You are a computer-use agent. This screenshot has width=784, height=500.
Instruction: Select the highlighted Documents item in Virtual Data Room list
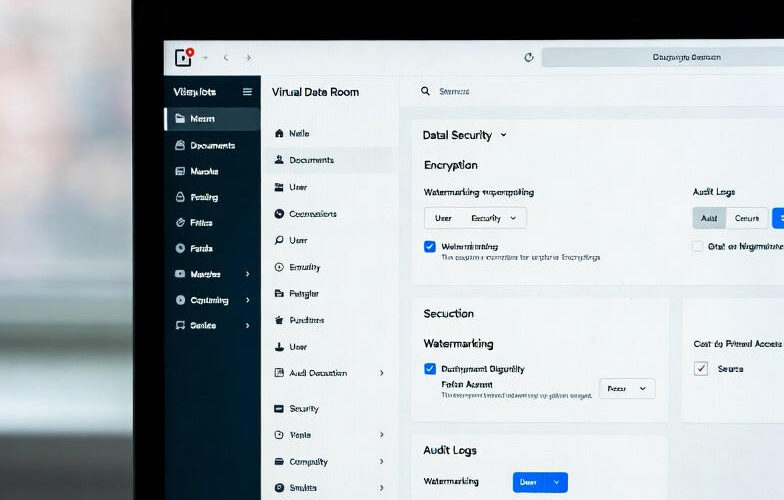(x=311, y=160)
